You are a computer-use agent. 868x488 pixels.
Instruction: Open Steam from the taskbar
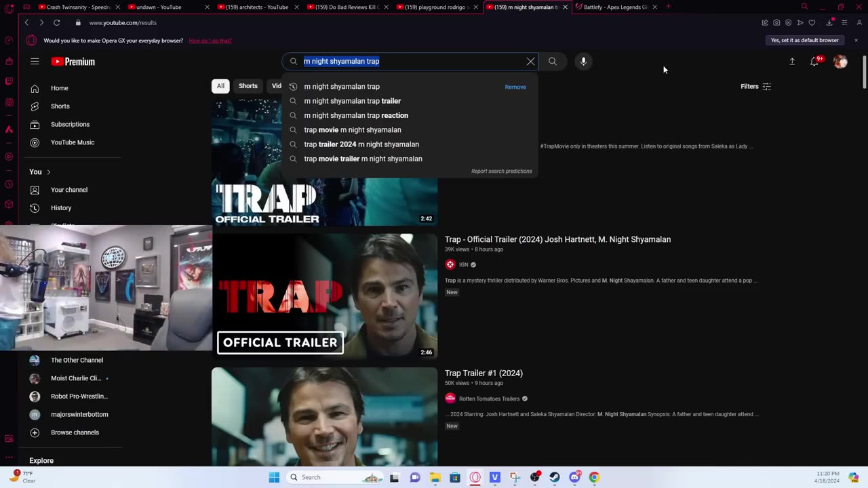(555, 477)
